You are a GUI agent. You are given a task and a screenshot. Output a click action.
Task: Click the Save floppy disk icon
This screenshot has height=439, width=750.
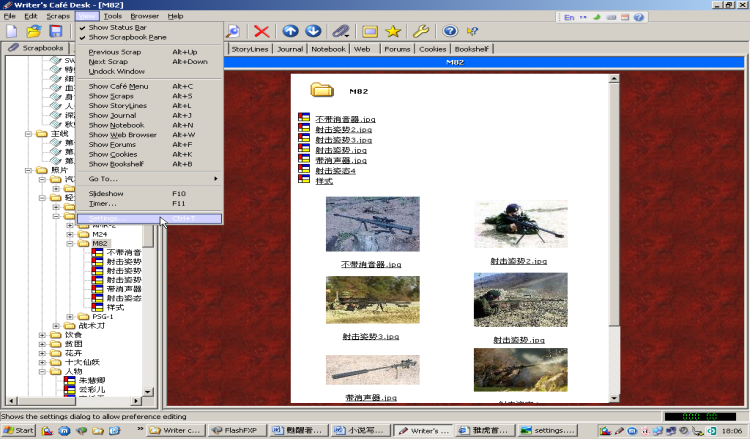click(56, 32)
